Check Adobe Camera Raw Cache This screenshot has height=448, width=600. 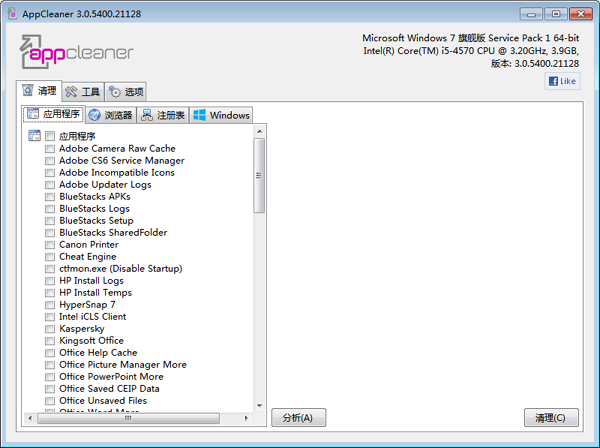point(50,148)
